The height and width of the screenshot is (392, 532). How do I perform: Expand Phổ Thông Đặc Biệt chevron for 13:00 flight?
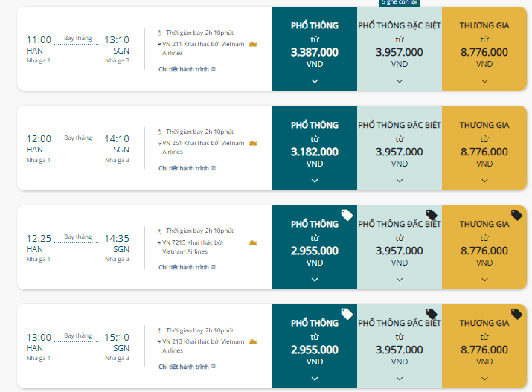(x=400, y=379)
